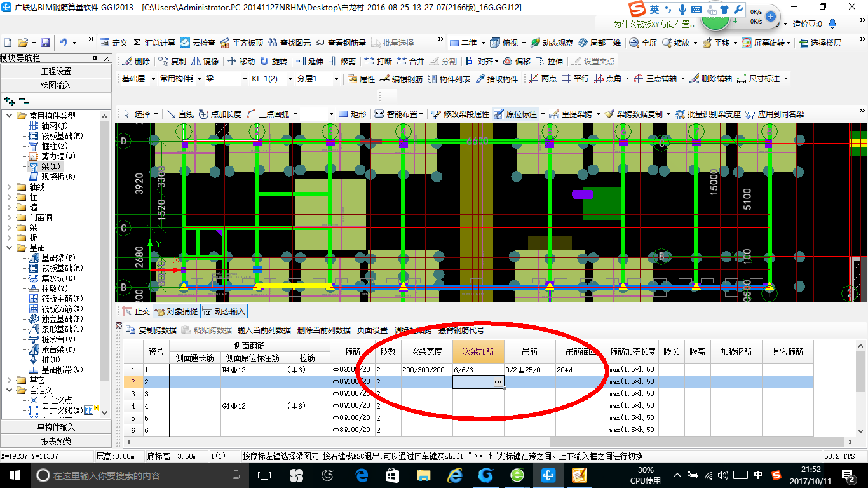Click 动态观察 dynamic orbit tool
868x488 pixels.
pos(552,43)
